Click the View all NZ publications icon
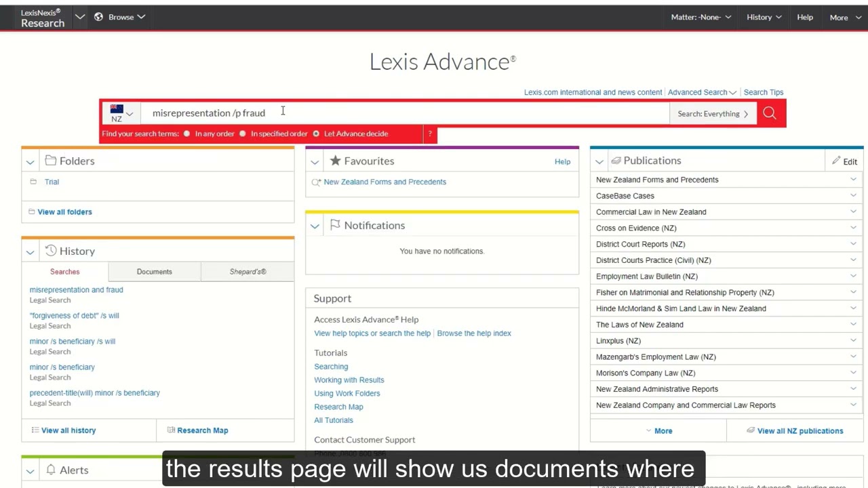868x488 pixels. coord(751,430)
